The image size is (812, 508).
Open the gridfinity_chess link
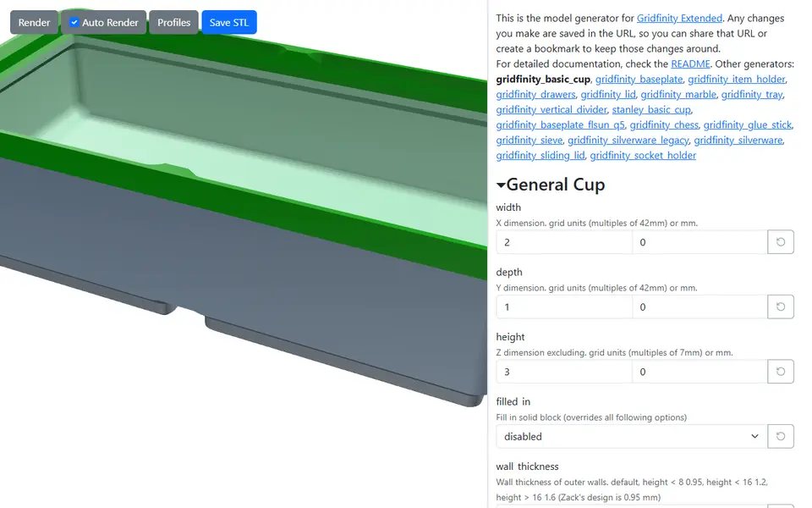tap(664, 125)
